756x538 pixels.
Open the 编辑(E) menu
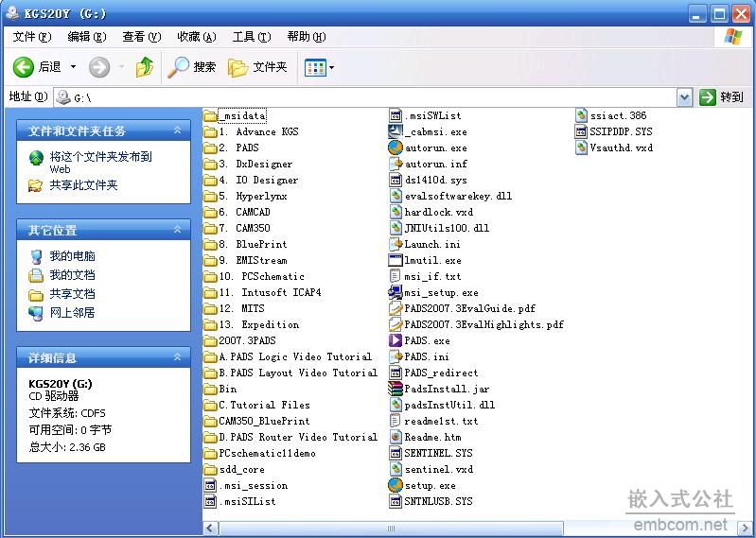(x=87, y=37)
